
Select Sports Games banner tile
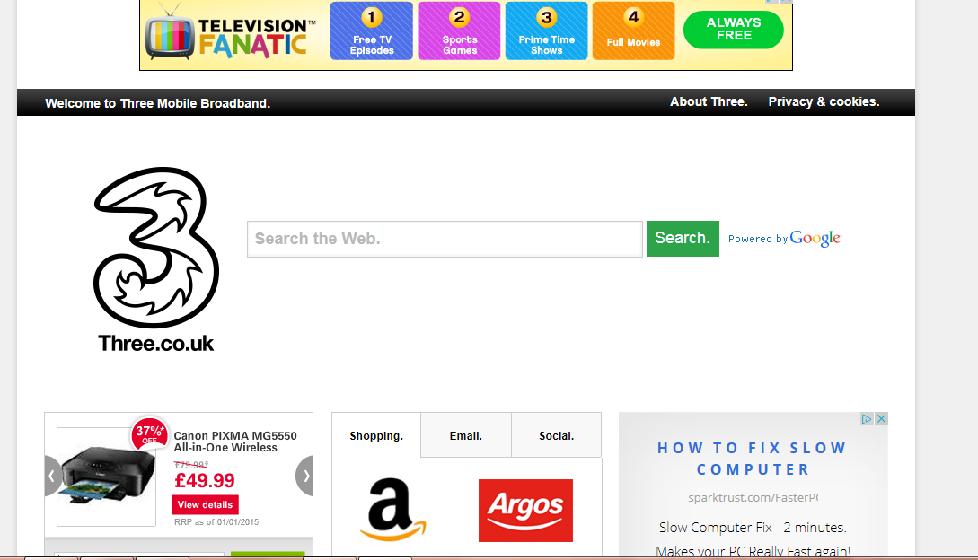pos(459,31)
